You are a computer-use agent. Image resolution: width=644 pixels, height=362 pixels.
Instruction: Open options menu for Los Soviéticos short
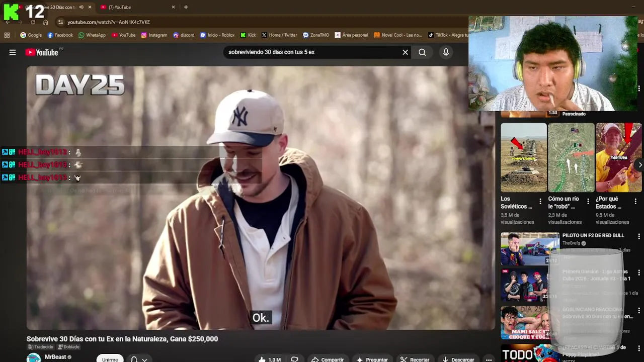point(540,201)
